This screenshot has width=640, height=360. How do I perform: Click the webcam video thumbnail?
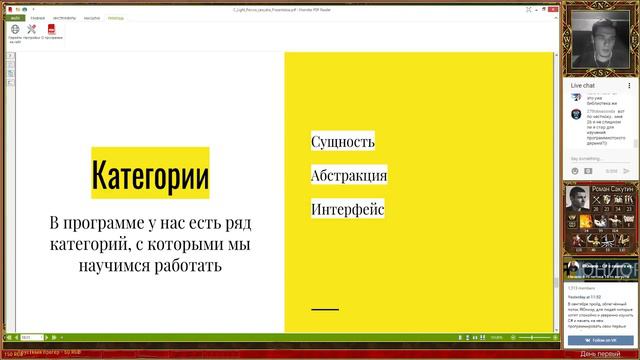coord(600,39)
